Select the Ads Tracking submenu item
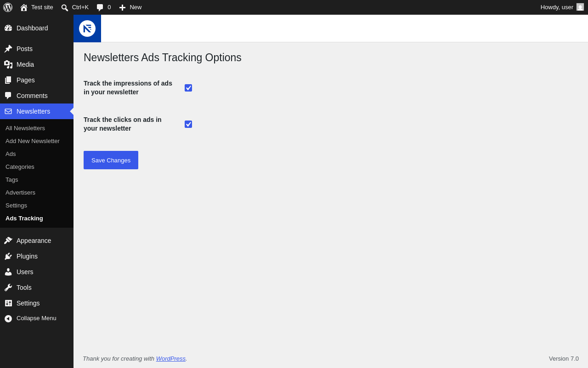 click(37, 218)
